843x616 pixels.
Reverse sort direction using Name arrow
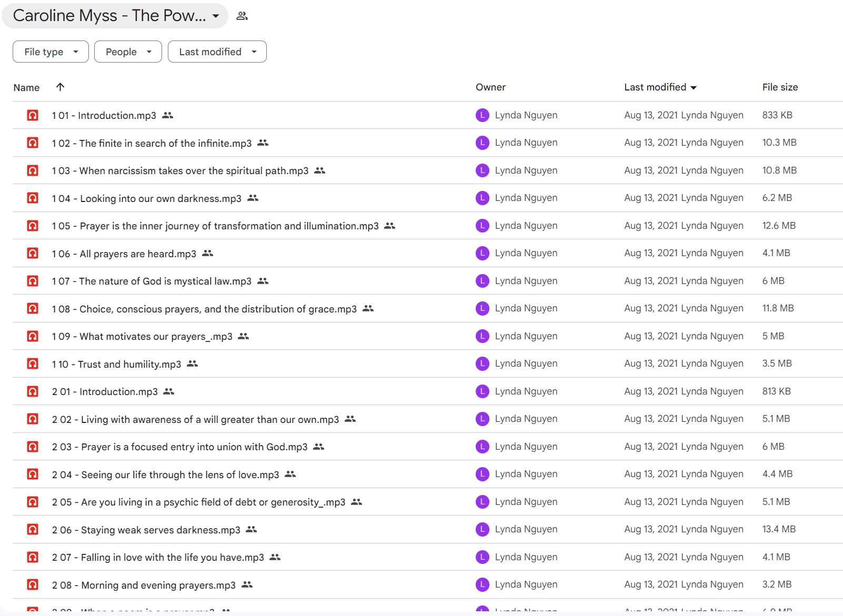point(60,87)
